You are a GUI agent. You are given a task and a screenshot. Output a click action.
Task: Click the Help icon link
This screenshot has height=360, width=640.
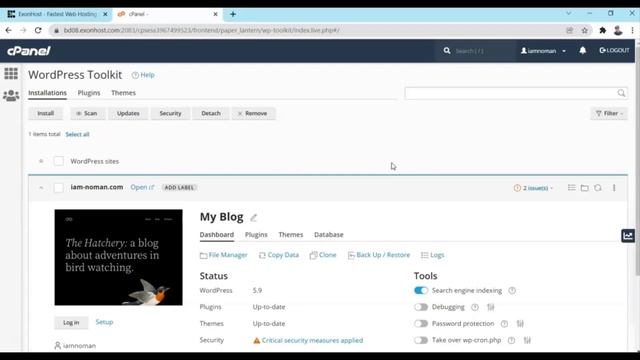(143, 75)
